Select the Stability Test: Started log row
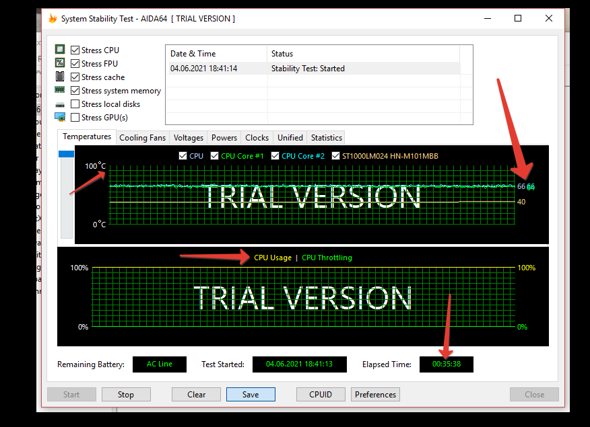The height and width of the screenshot is (427, 590). [314, 68]
